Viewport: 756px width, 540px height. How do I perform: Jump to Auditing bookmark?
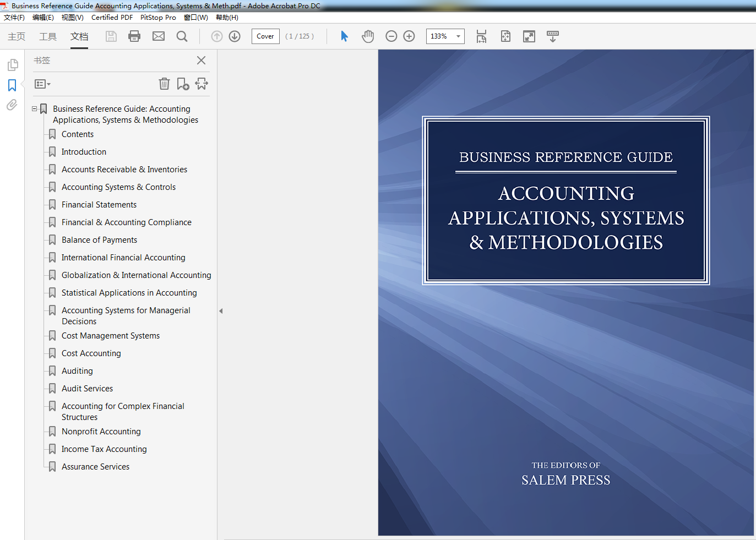pos(77,371)
